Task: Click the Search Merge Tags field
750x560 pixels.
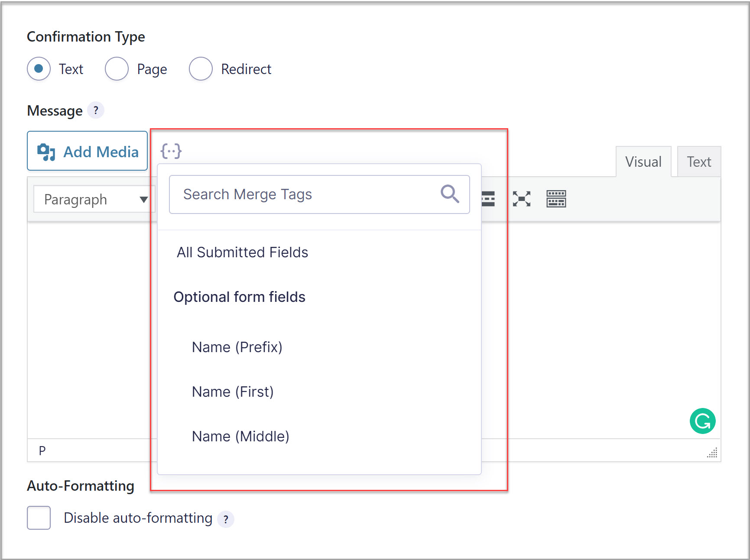Action: [319, 194]
